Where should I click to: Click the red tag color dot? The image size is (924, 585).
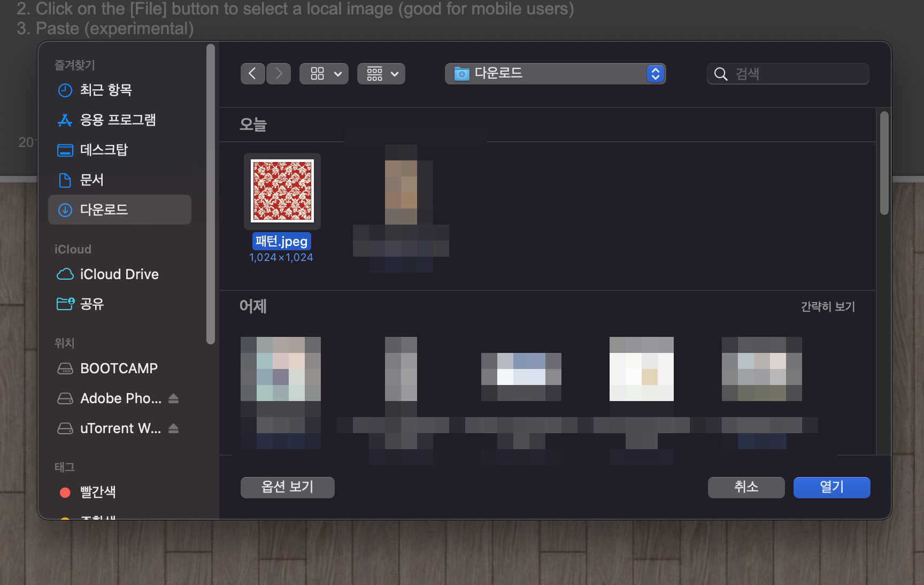point(65,492)
